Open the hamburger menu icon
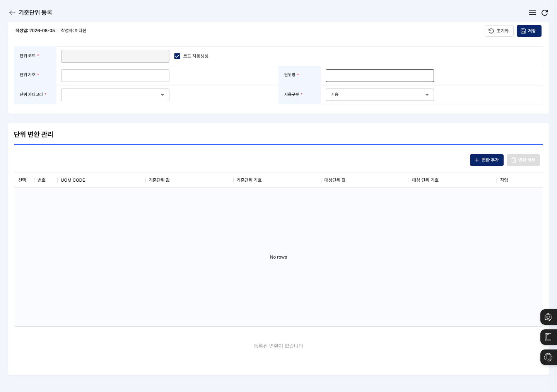The image size is (557, 392). click(x=532, y=13)
